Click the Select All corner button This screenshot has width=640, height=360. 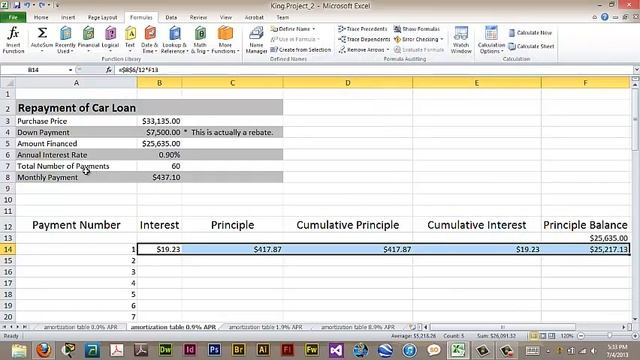tap(8, 83)
